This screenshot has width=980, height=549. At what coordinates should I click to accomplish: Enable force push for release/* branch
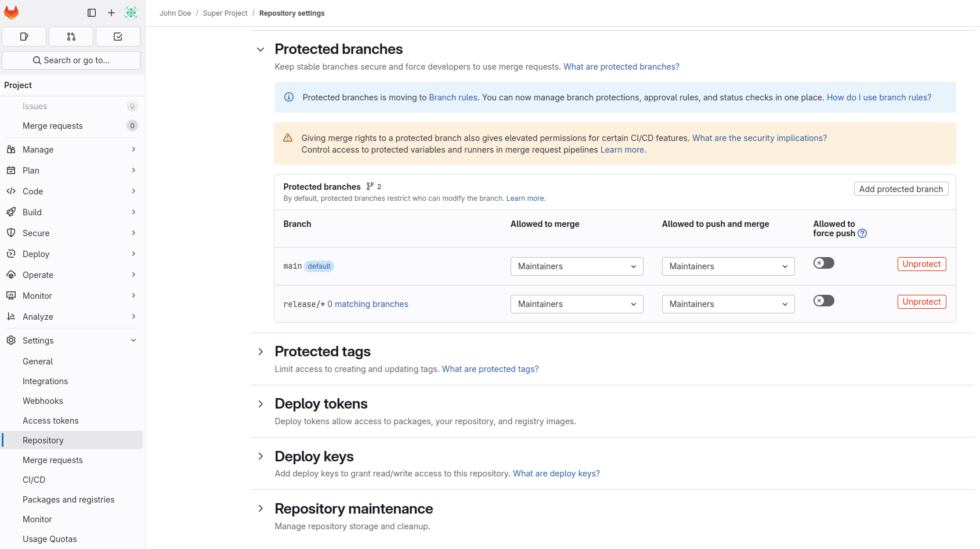pyautogui.click(x=823, y=301)
